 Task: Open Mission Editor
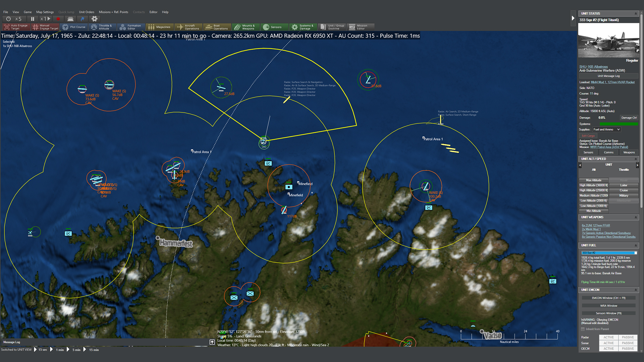click(x=361, y=27)
